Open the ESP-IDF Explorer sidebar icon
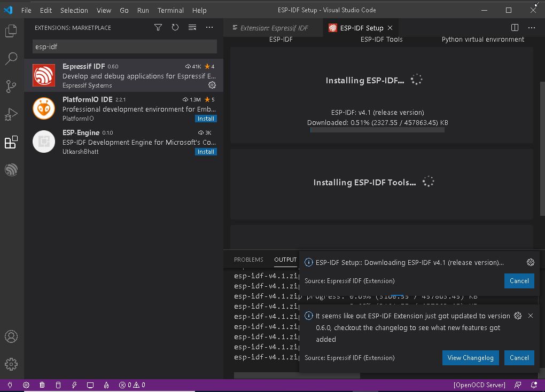This screenshot has width=545, height=392. click(x=11, y=170)
